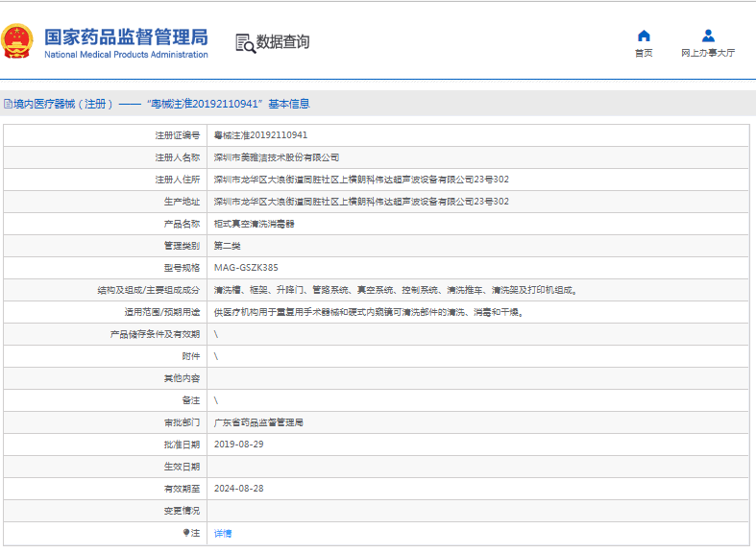Click the National Medical Products Administration subtitle
This screenshot has width=756, height=553.
[126, 55]
